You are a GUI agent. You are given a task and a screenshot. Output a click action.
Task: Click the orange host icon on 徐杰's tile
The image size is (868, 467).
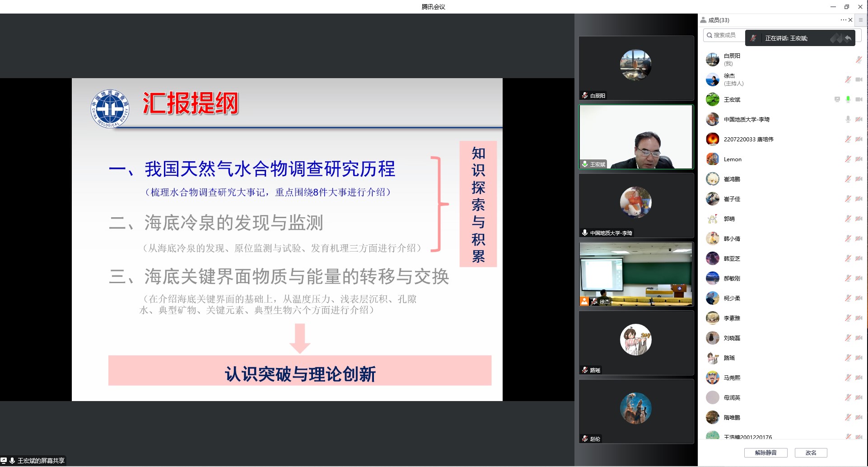[x=584, y=301]
